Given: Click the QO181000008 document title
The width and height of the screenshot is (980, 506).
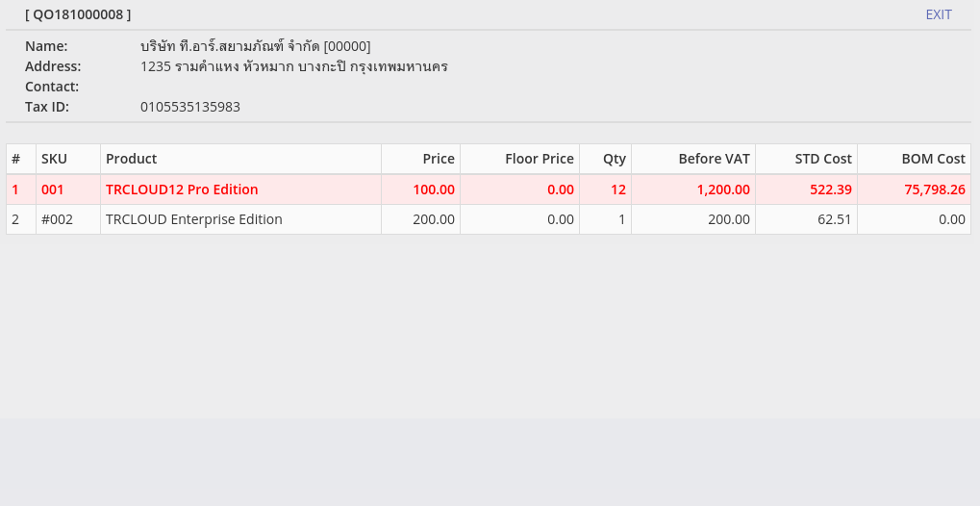Looking at the screenshot, I should (78, 14).
